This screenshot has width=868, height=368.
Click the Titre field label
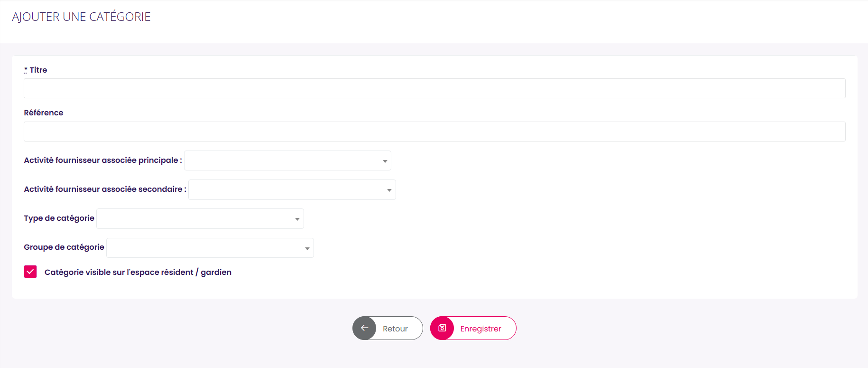(38, 70)
